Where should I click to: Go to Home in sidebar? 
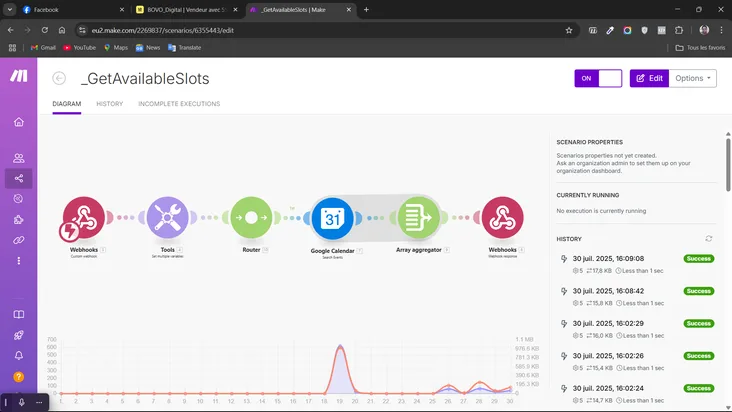click(18, 122)
